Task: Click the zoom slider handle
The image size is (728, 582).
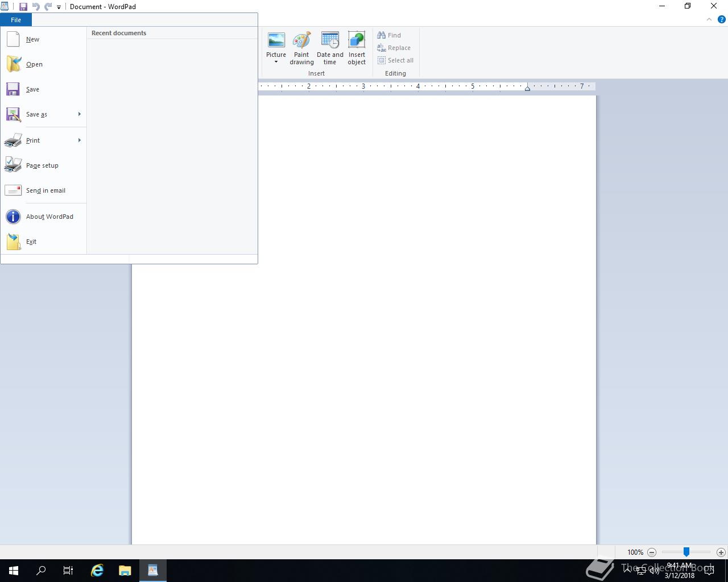Action: click(686, 552)
